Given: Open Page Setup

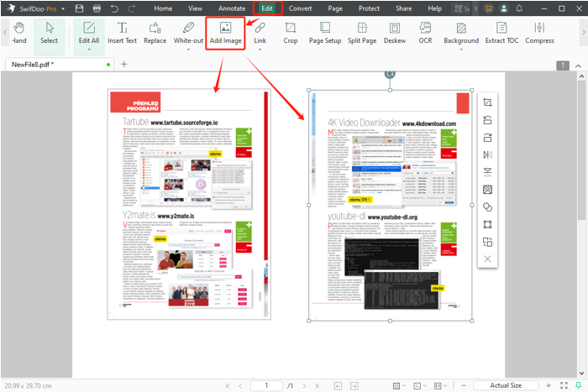Looking at the screenshot, I should click(x=325, y=34).
